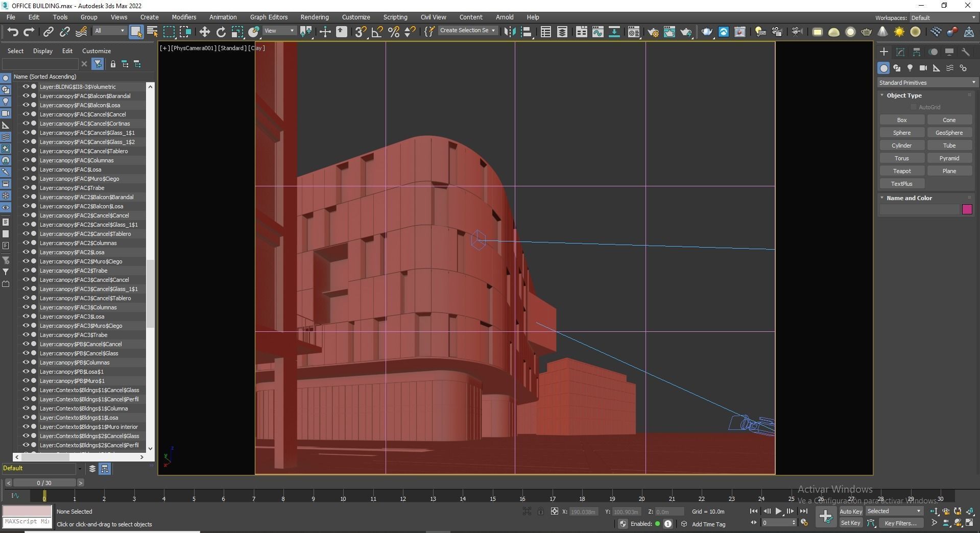Select the Shapes category icon
The width and height of the screenshot is (980, 533).
897,68
